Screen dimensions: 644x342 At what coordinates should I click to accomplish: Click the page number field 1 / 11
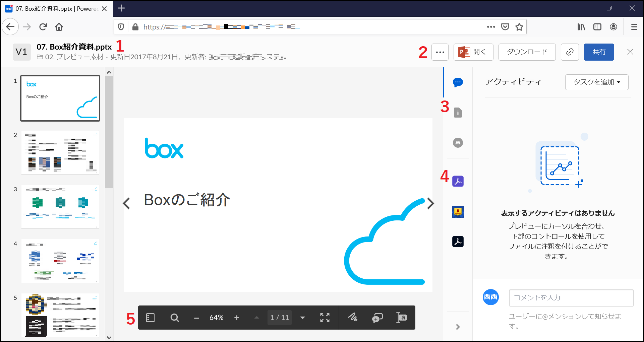[x=280, y=318]
